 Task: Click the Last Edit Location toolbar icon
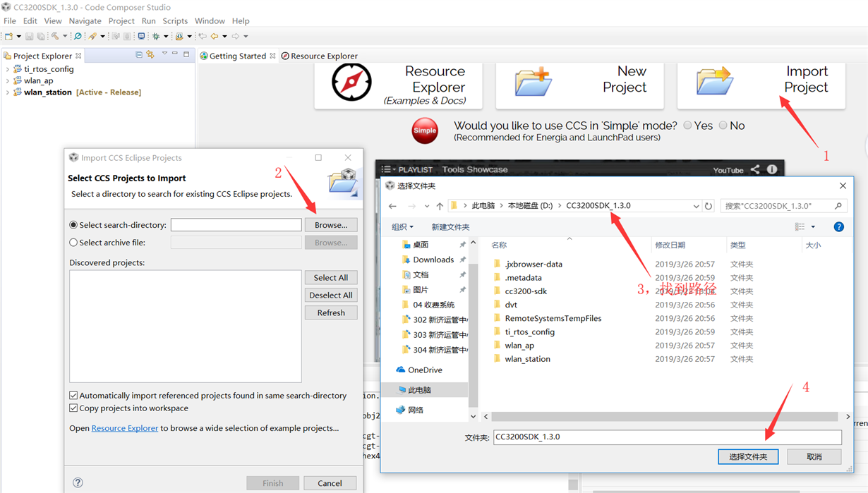tap(203, 36)
